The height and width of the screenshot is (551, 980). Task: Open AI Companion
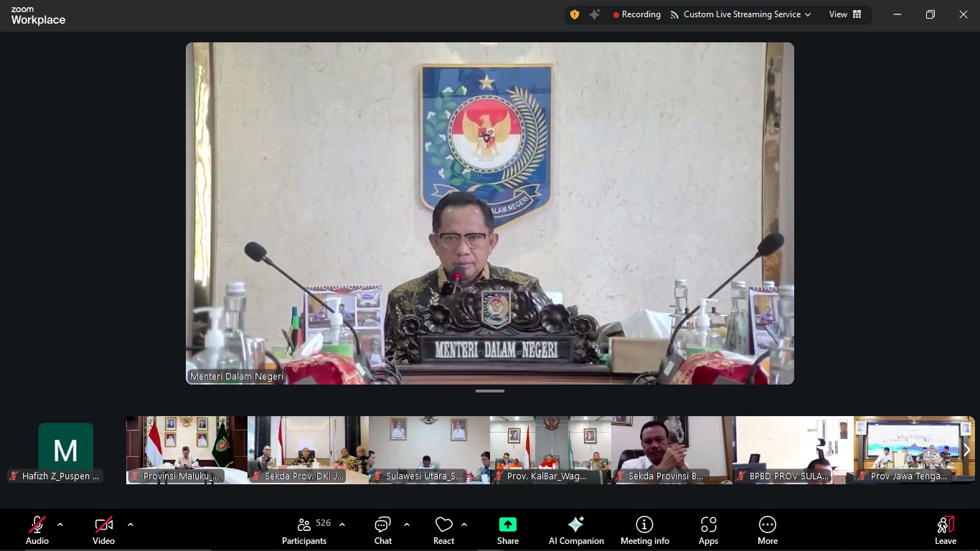point(576,529)
